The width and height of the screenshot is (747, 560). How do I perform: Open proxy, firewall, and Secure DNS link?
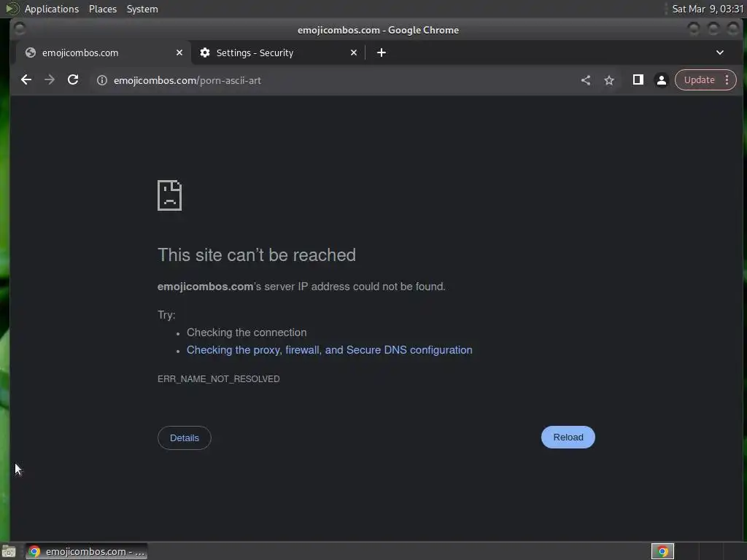point(329,350)
